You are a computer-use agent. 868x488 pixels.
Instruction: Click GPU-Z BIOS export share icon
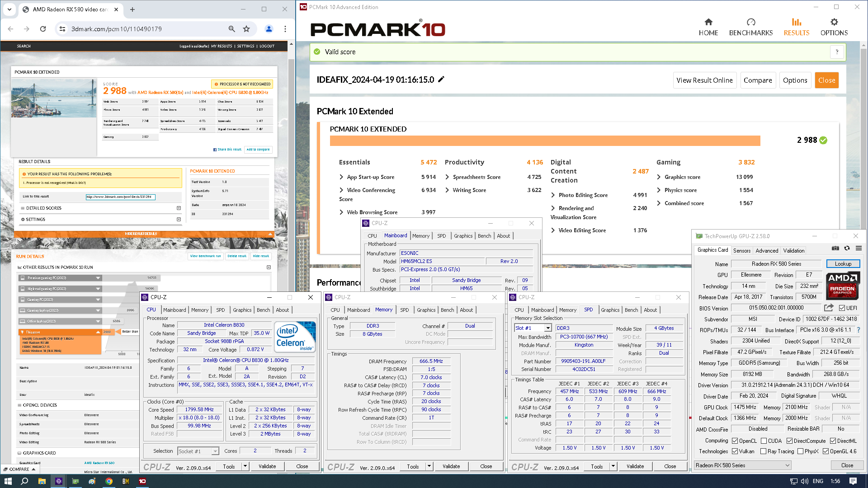click(829, 308)
